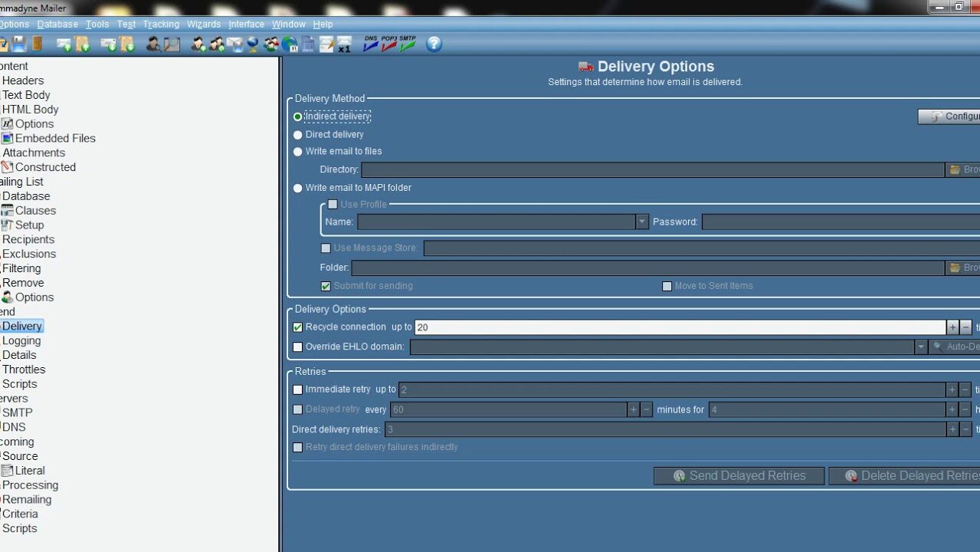Click the globe with calendar toolbar icon
The width and height of the screenshot is (980, 552).
pos(290,44)
